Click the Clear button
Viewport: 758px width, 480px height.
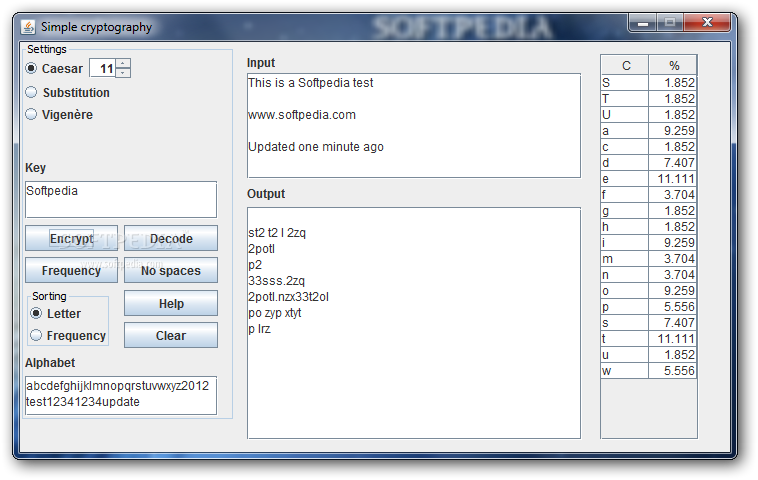(171, 335)
